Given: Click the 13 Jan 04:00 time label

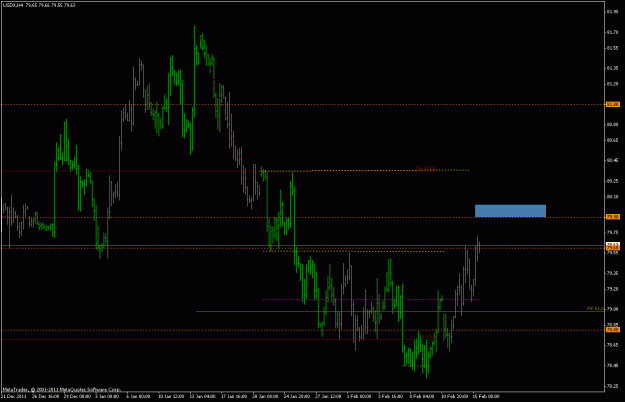Looking at the screenshot, I should point(202,396).
